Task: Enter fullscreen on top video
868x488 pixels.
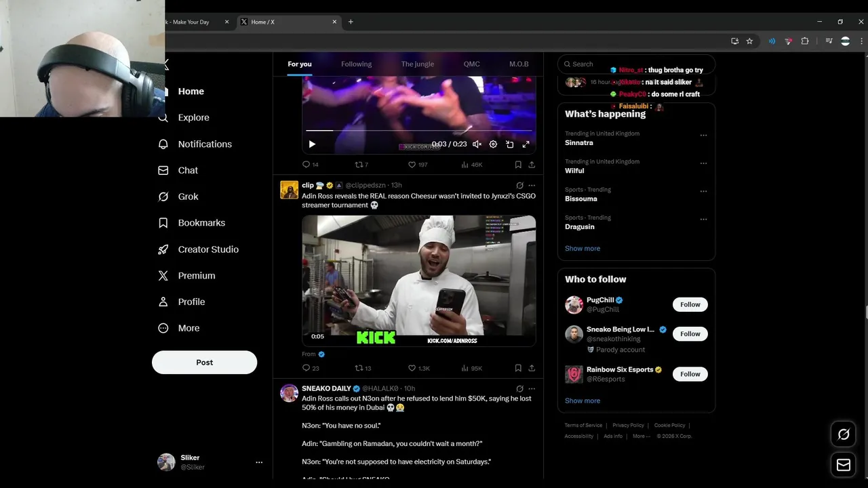Action: [x=526, y=144]
